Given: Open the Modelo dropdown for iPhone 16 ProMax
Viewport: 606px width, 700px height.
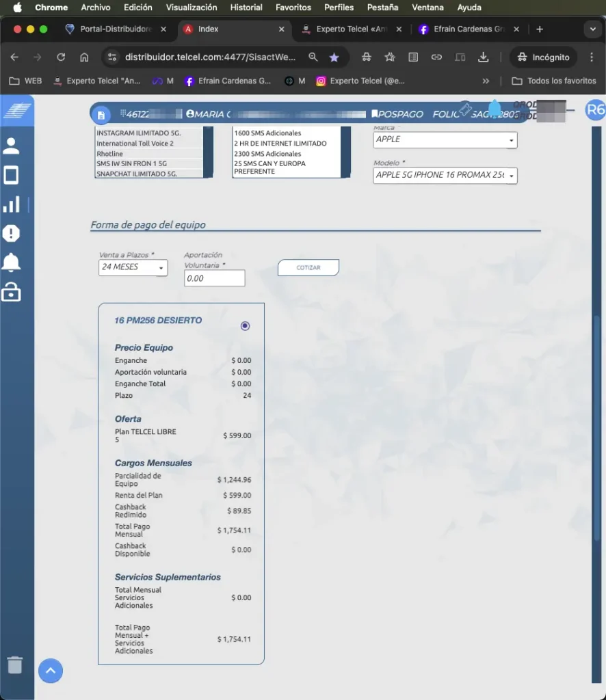Looking at the screenshot, I should pos(445,175).
